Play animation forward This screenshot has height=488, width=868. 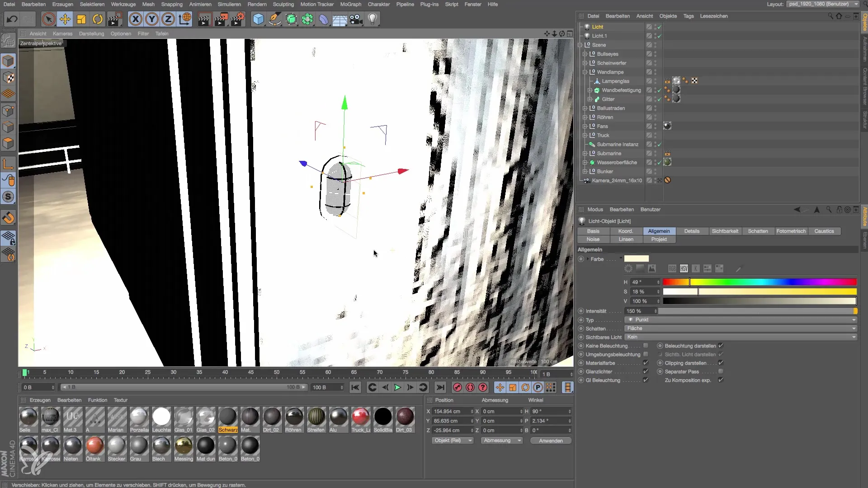pos(397,387)
